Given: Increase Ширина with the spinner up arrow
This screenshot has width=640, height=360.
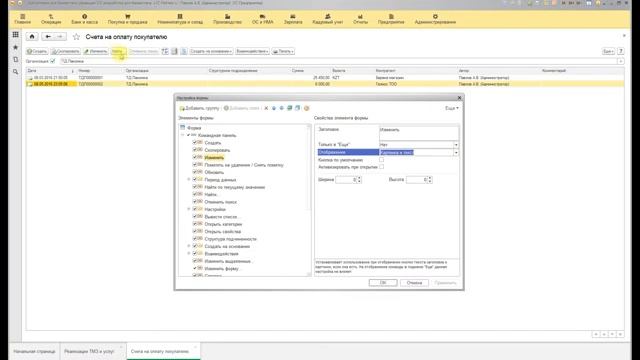Looking at the screenshot, I should (359, 178).
